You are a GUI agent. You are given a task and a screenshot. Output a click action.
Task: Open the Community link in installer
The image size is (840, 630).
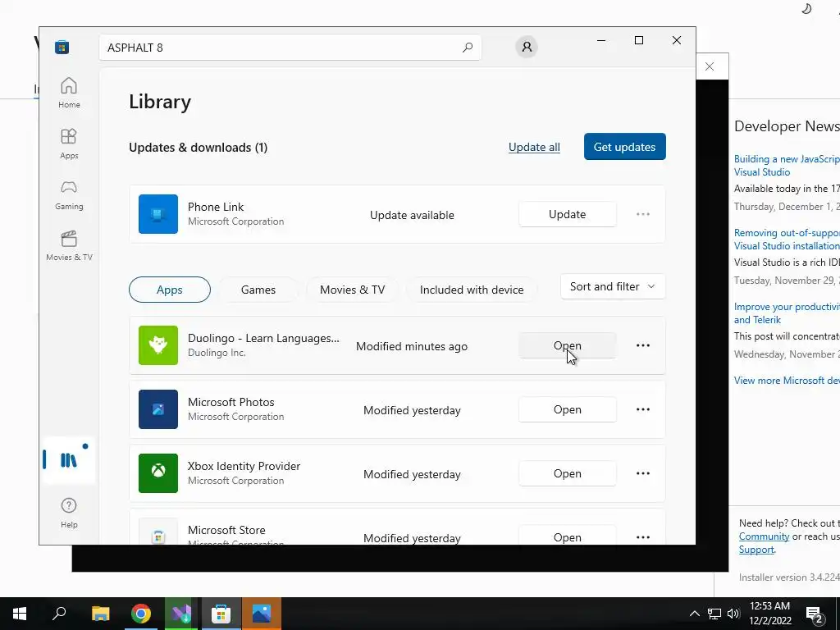coord(764,536)
